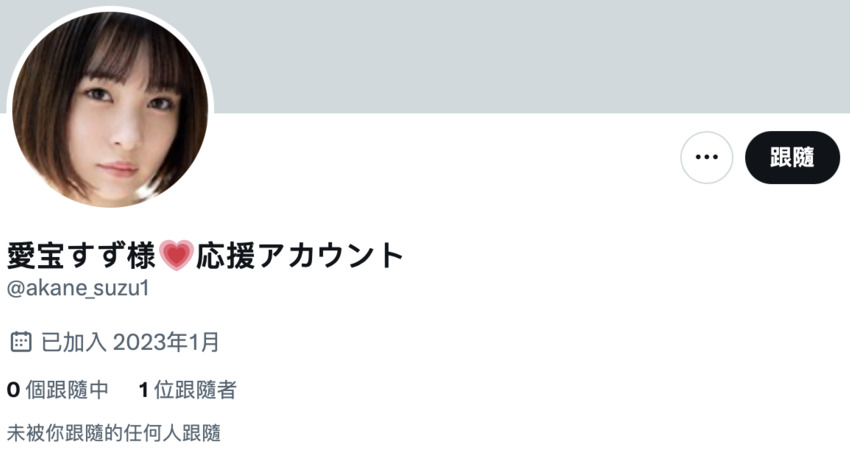Click the calendar icon beside the join date
This screenshot has height=450, width=850.
[x=21, y=342]
